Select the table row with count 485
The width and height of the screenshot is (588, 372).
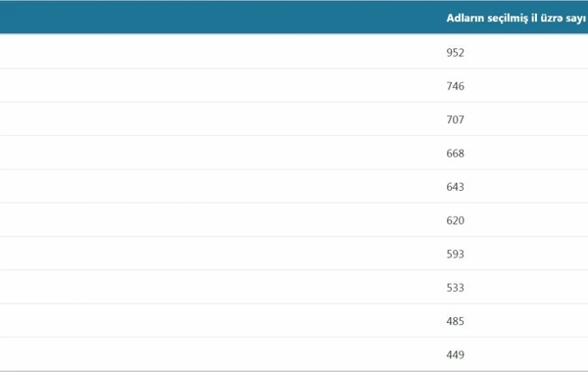pos(294,321)
